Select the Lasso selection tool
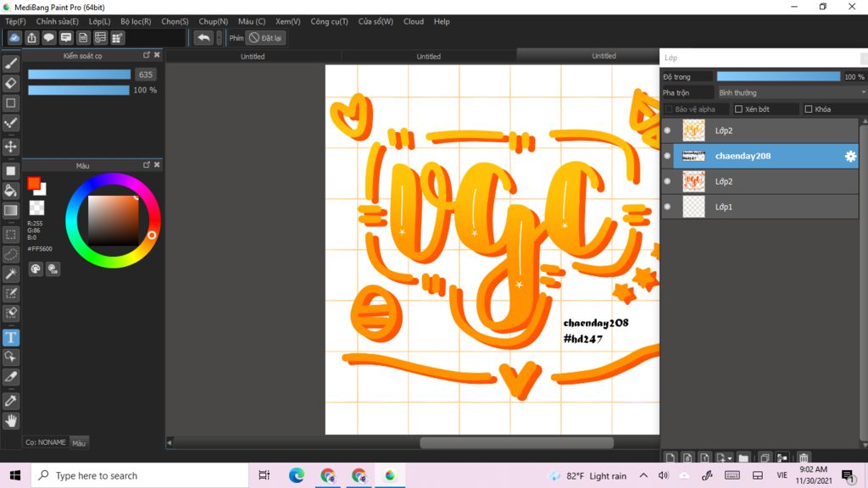Screen dimensions: 868x488 click(x=11, y=254)
